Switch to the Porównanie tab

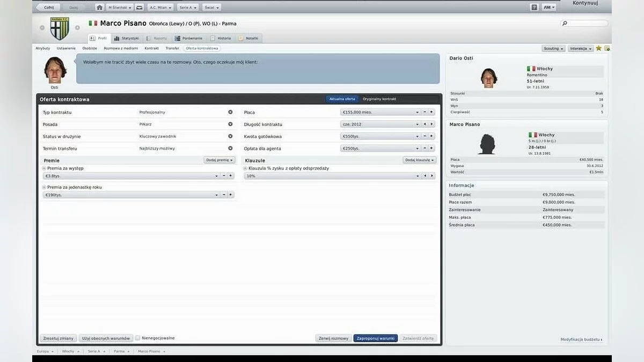[189, 39]
